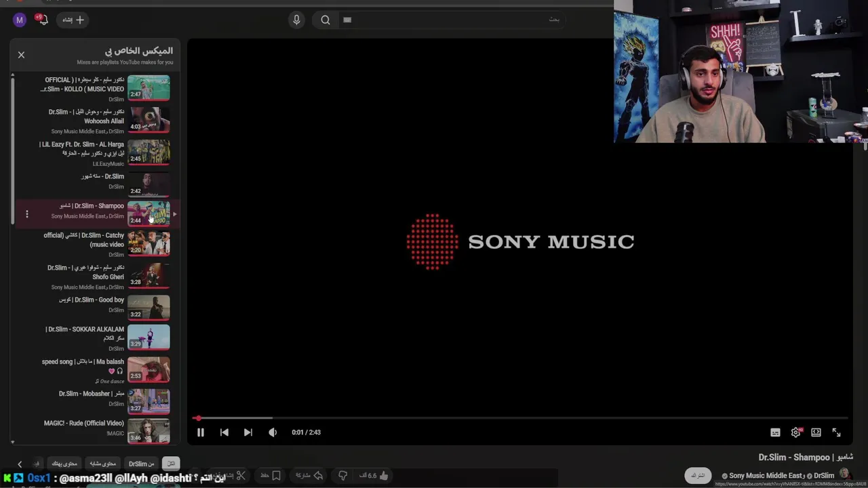
Task: Show more filter chips with the arrow
Action: (x=20, y=464)
